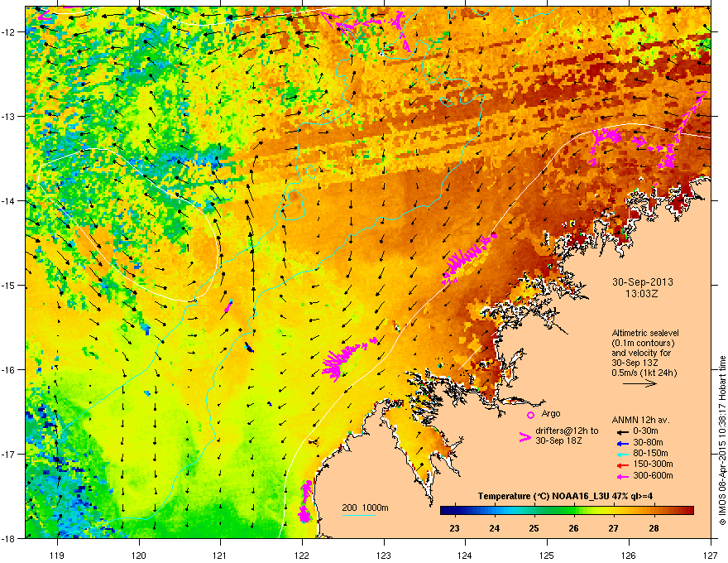Click the magenta drifter chevron legend symbol
The height and width of the screenshot is (563, 728).
[524, 437]
